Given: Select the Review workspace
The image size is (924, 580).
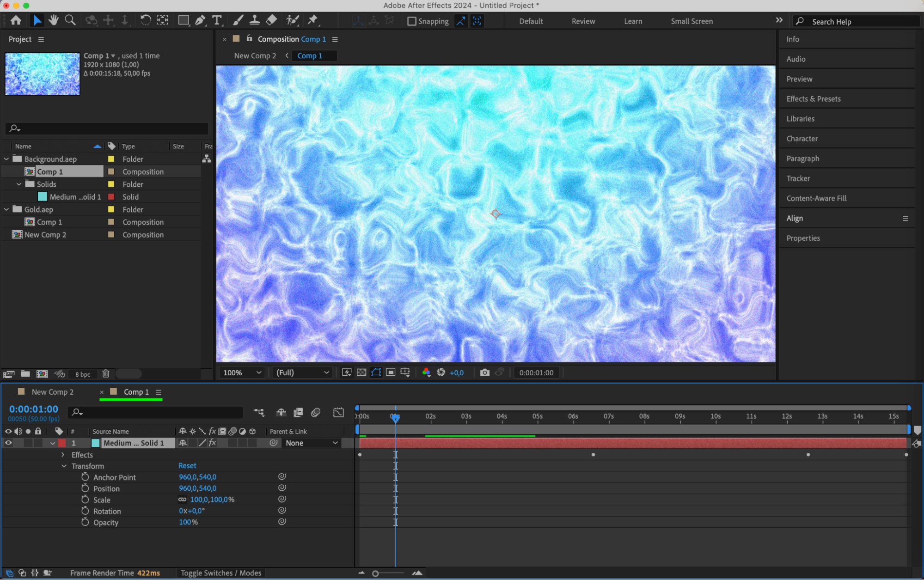Looking at the screenshot, I should tap(583, 21).
